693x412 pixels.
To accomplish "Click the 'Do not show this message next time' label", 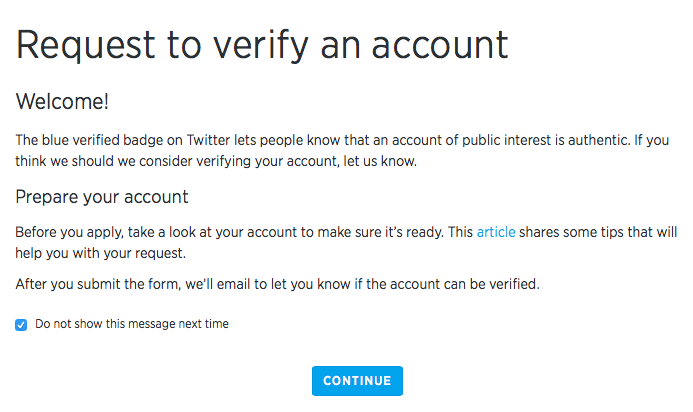I will coord(131,324).
